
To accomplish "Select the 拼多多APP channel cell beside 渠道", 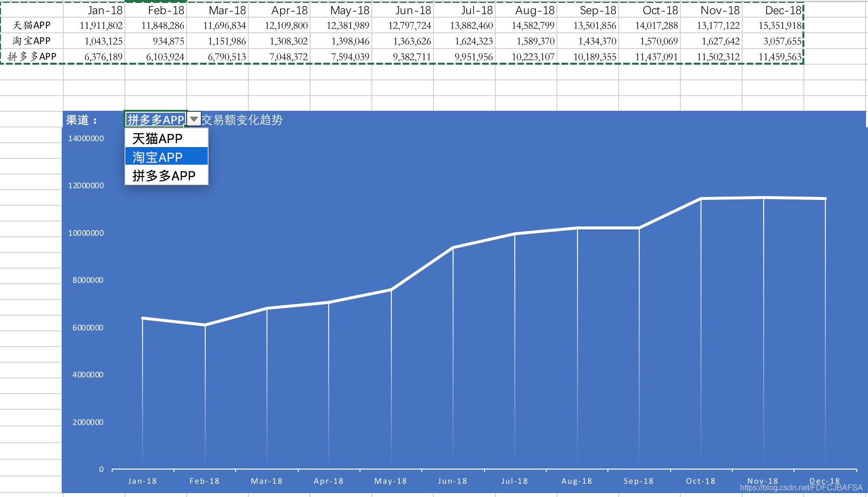I will tap(156, 119).
